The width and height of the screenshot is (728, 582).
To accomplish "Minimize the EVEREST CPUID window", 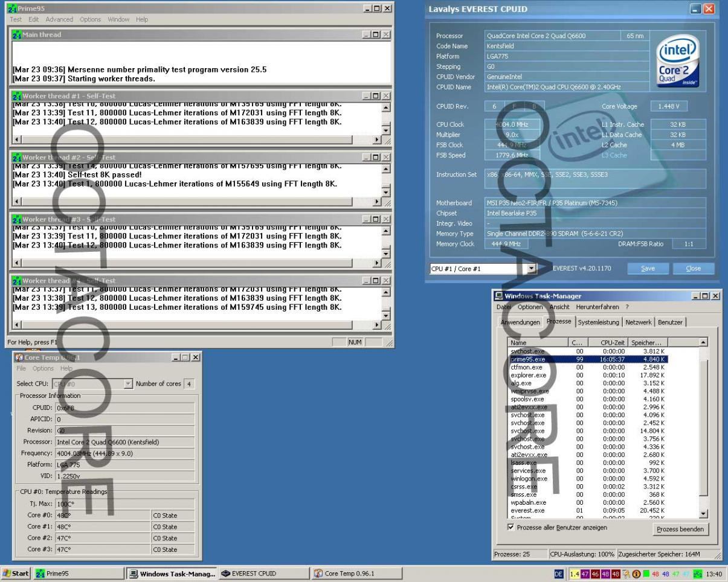I will pyautogui.click(x=696, y=9).
